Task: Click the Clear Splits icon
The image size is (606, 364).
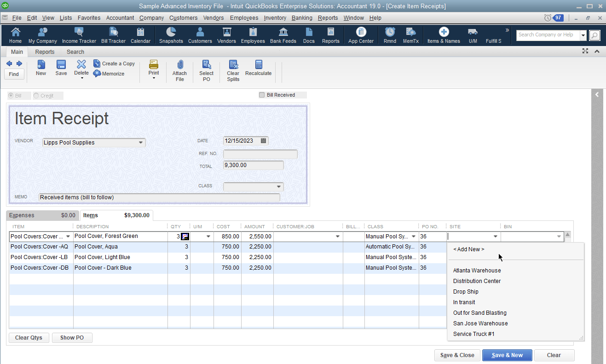Action: 233,71
